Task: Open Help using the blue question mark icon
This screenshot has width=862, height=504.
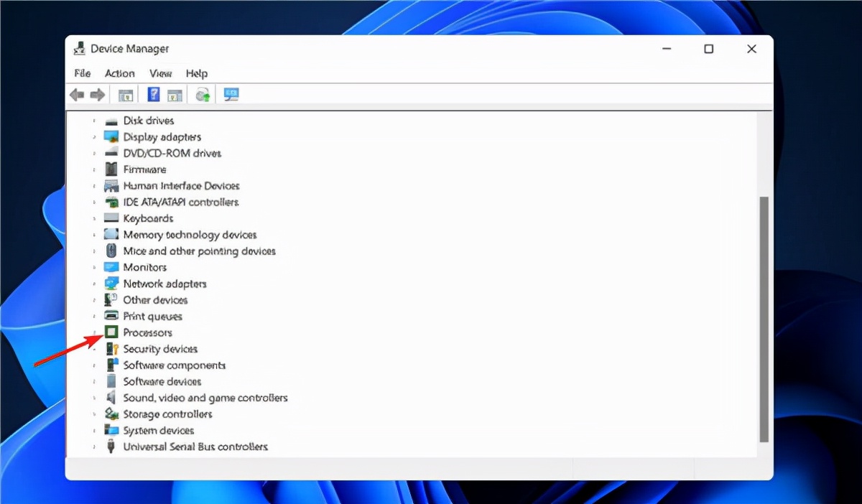Action: (x=153, y=94)
